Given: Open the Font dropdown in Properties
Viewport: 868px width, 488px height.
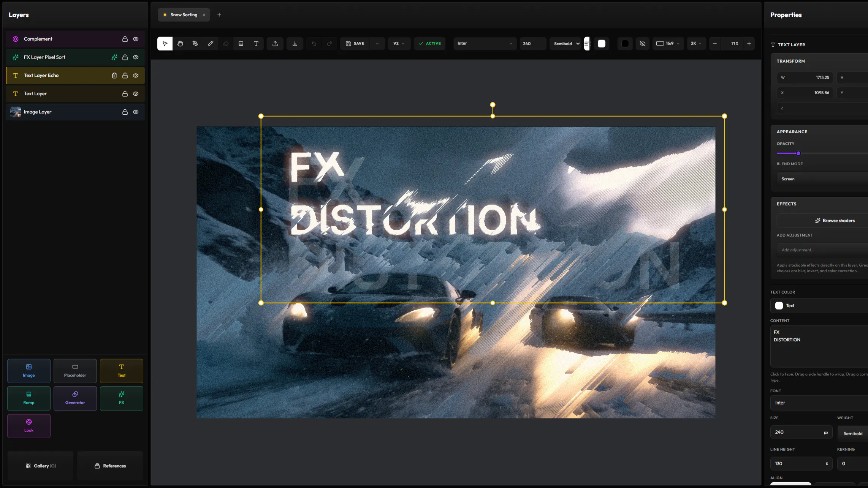Looking at the screenshot, I should [x=819, y=403].
